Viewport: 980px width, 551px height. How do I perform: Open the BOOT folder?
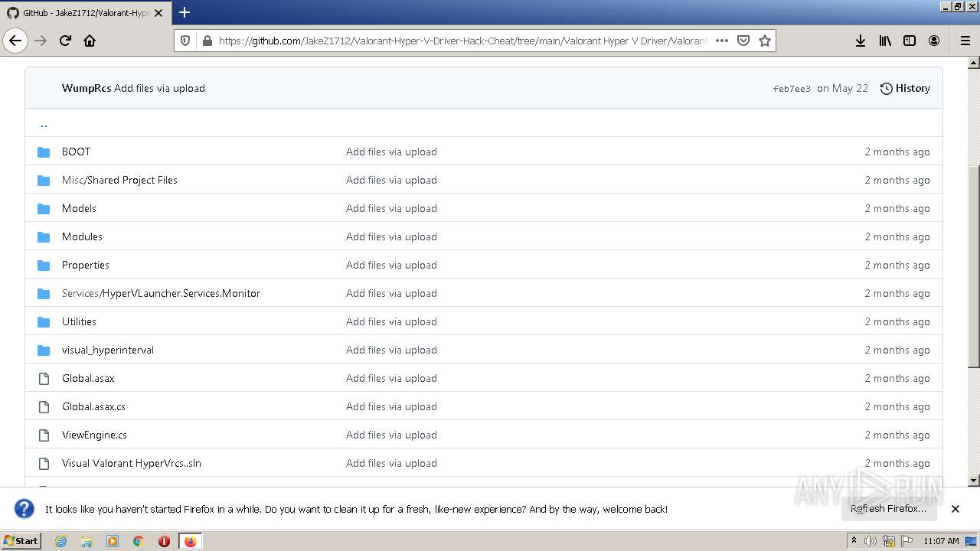coord(76,152)
